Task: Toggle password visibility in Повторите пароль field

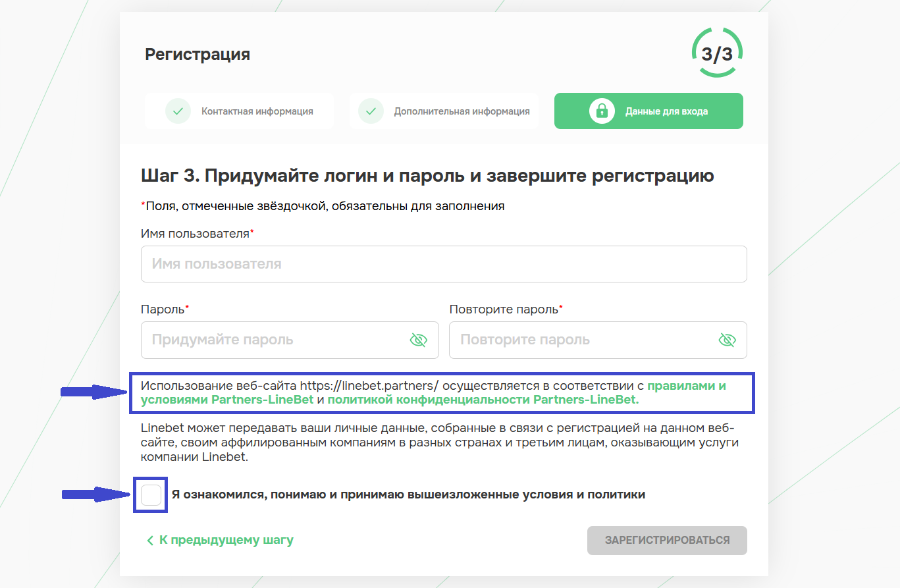Action: click(727, 340)
